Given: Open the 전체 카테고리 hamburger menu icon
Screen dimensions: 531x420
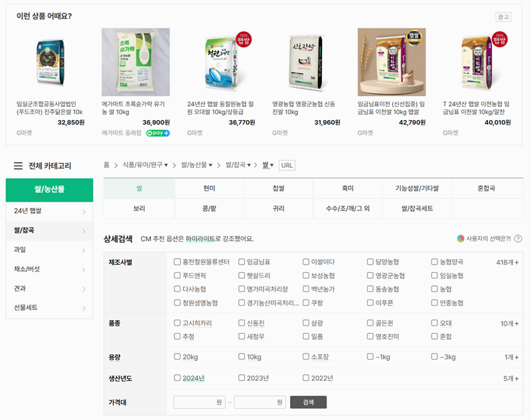Looking at the screenshot, I should pos(19,166).
